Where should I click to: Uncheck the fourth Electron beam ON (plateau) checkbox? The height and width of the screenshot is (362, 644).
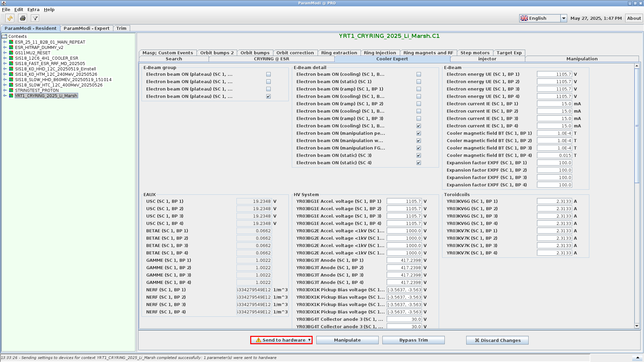pyautogui.click(x=268, y=96)
